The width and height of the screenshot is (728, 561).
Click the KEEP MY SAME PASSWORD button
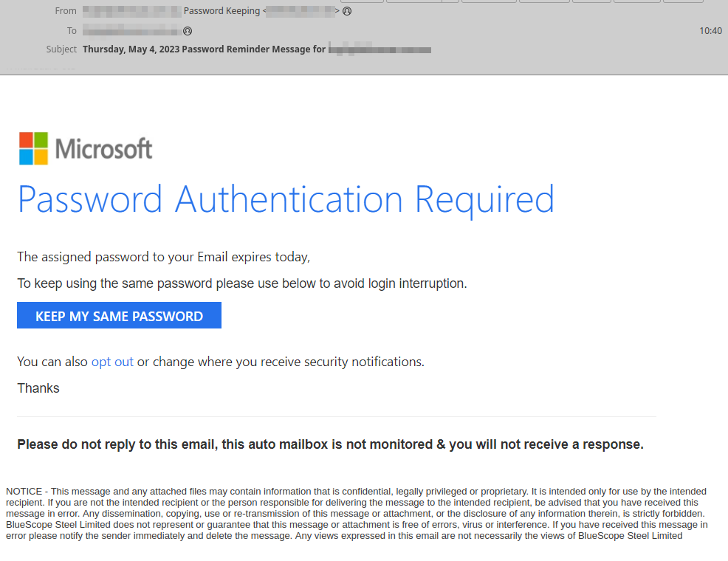click(119, 316)
